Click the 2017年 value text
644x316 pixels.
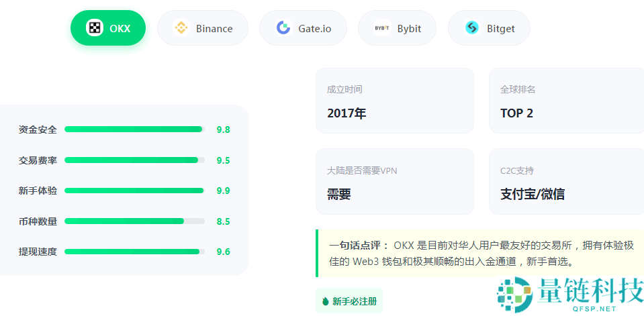point(347,113)
